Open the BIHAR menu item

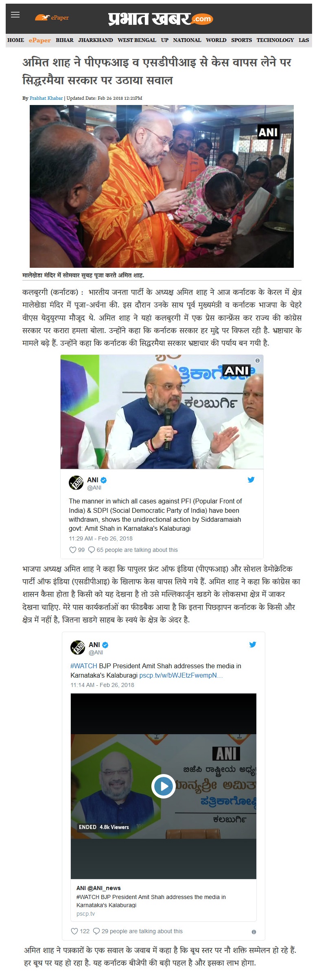tap(65, 40)
